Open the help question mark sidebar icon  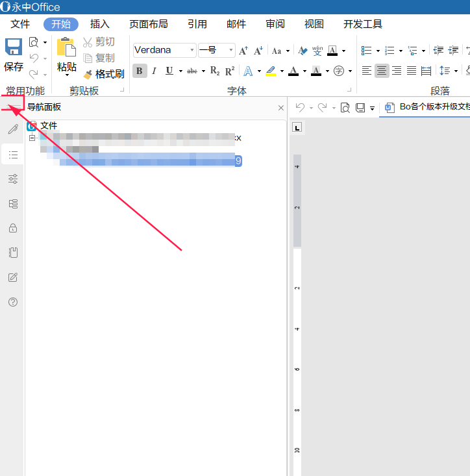coord(13,302)
